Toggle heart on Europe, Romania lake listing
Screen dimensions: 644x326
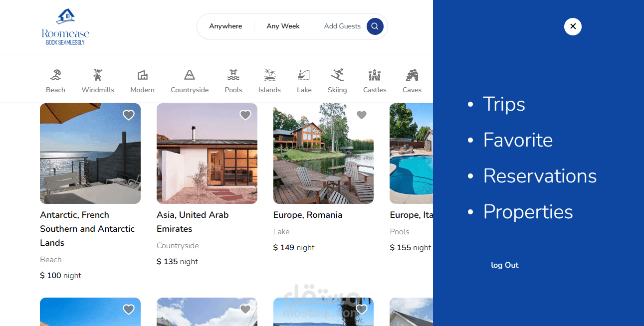(362, 115)
